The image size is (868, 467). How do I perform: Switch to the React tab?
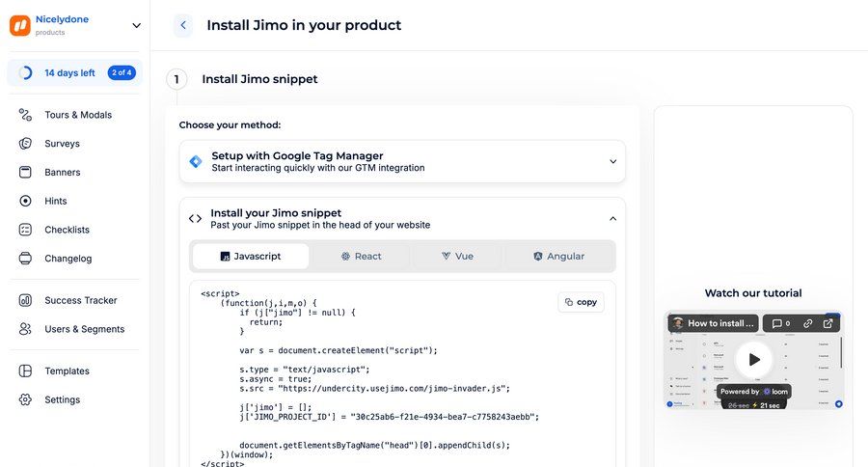(361, 256)
